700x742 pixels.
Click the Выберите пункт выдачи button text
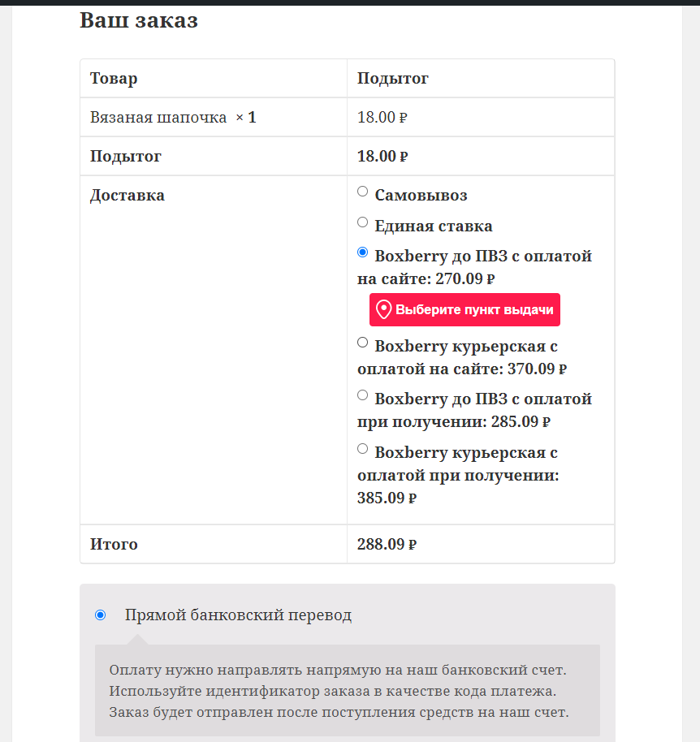point(474,310)
